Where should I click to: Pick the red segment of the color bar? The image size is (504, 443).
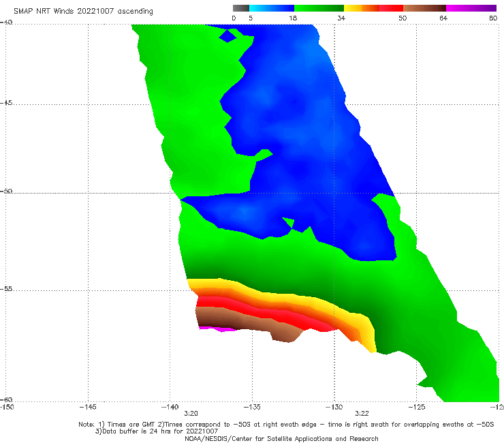pos(391,8)
